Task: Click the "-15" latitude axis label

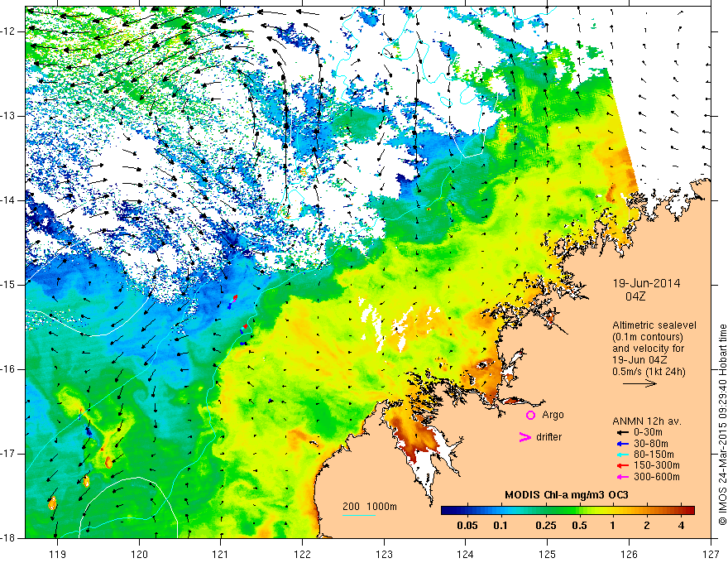Action: click(x=9, y=285)
